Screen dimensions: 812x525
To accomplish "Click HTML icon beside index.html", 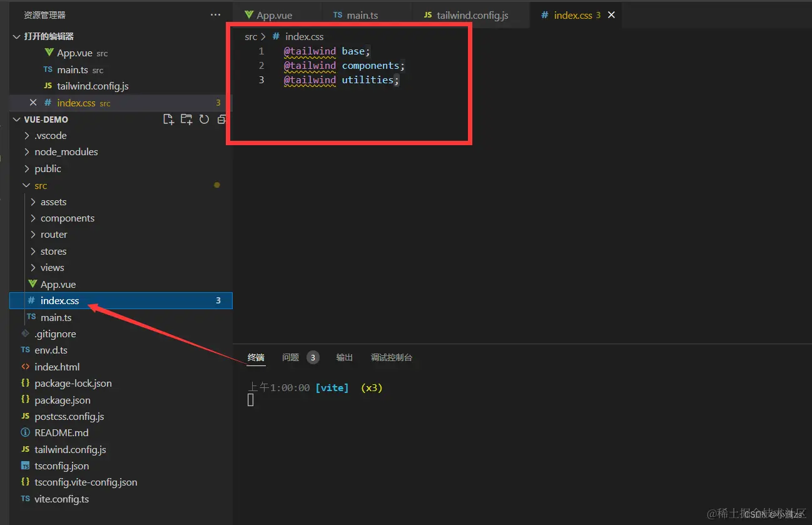I will coord(25,367).
